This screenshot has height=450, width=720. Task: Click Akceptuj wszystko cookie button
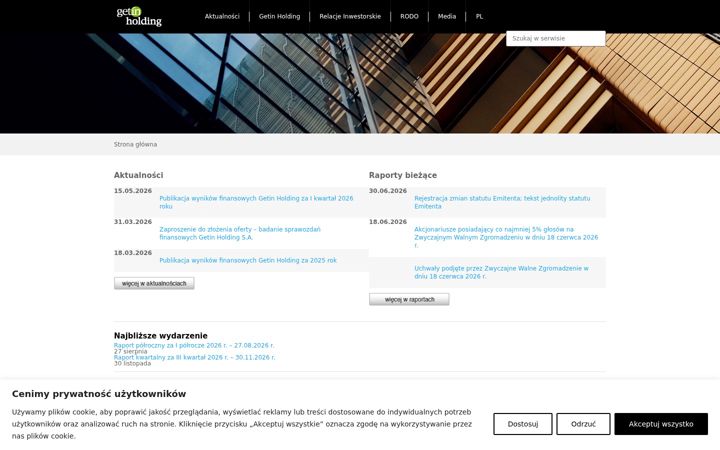point(661,424)
